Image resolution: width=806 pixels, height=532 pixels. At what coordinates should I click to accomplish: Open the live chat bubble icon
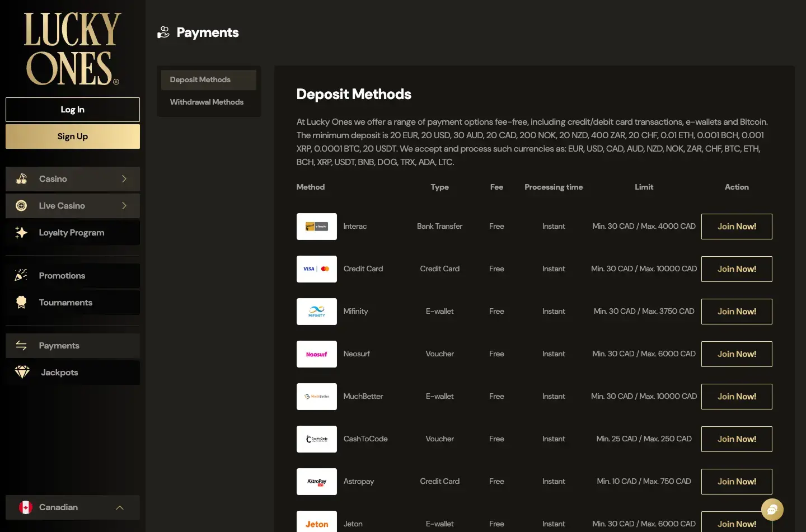tap(772, 509)
